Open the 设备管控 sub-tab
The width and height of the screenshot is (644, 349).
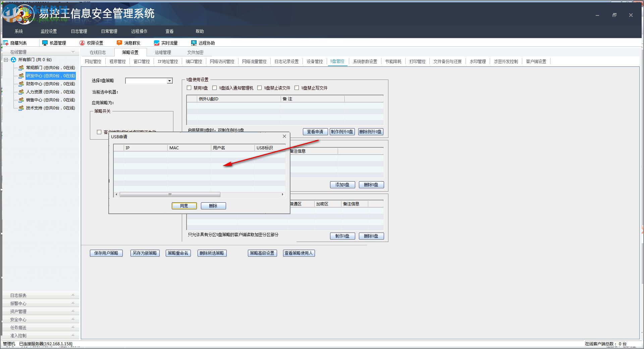pos(315,61)
